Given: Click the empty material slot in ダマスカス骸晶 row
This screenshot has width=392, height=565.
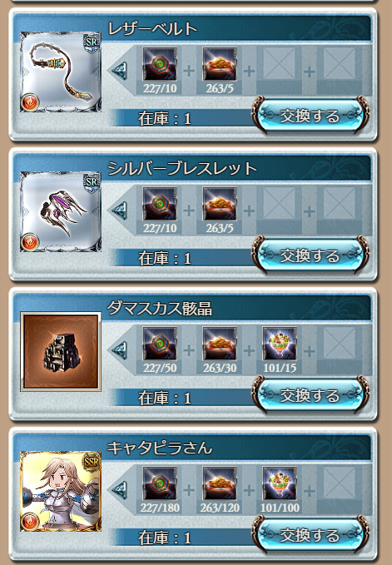Looking at the screenshot, I should point(340,344).
